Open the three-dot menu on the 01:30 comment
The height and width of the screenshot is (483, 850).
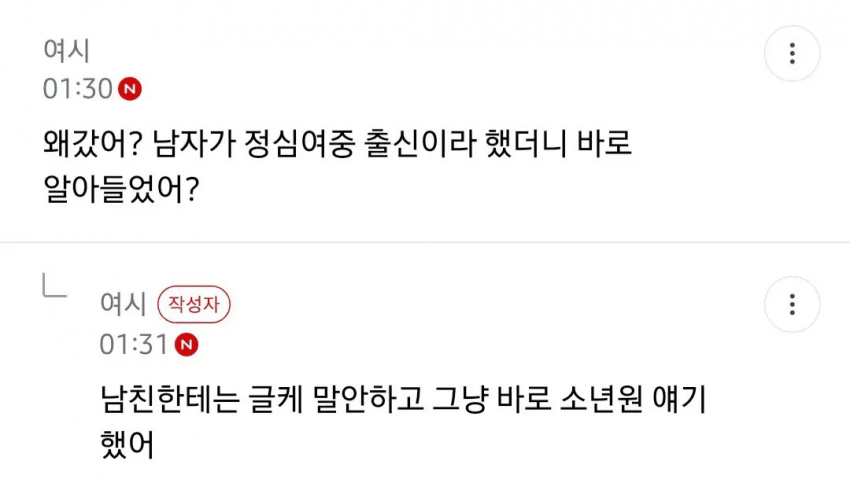click(791, 53)
